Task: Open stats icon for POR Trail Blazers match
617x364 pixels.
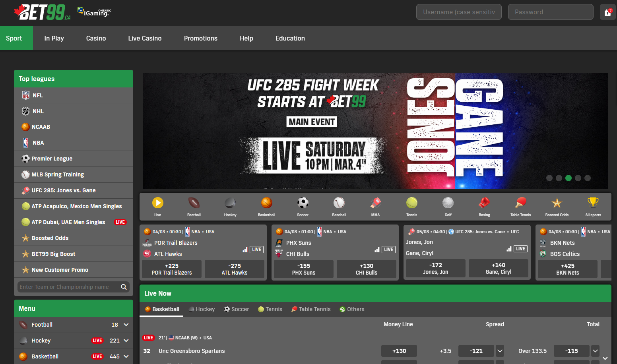Action: click(245, 250)
